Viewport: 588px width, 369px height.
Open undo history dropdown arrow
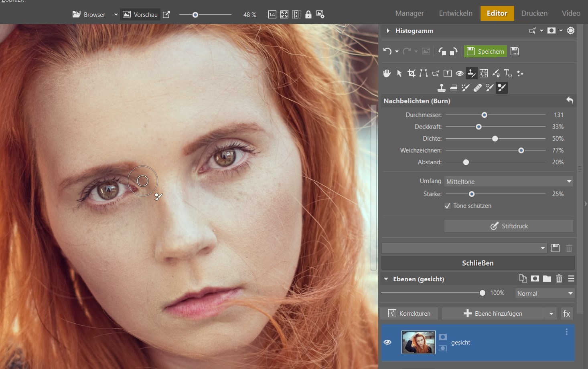(397, 52)
